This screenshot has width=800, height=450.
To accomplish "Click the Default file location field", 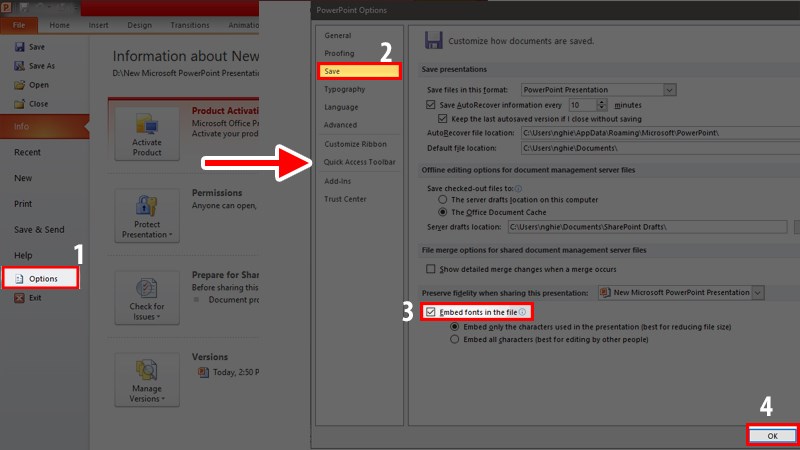I will click(660, 148).
